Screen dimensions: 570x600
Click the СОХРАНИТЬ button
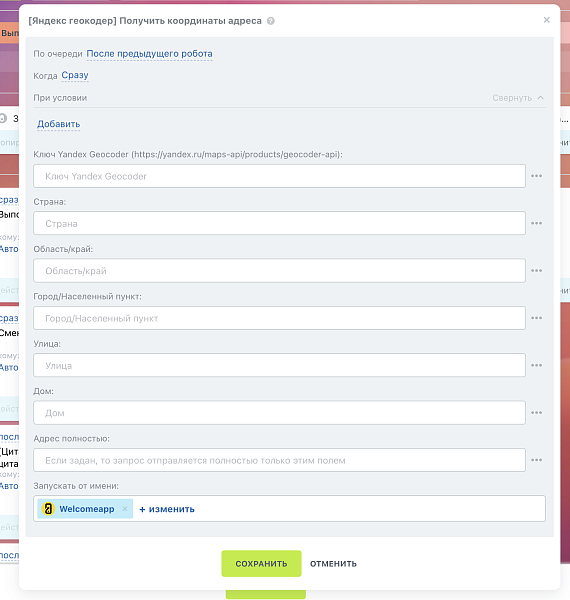(261, 564)
